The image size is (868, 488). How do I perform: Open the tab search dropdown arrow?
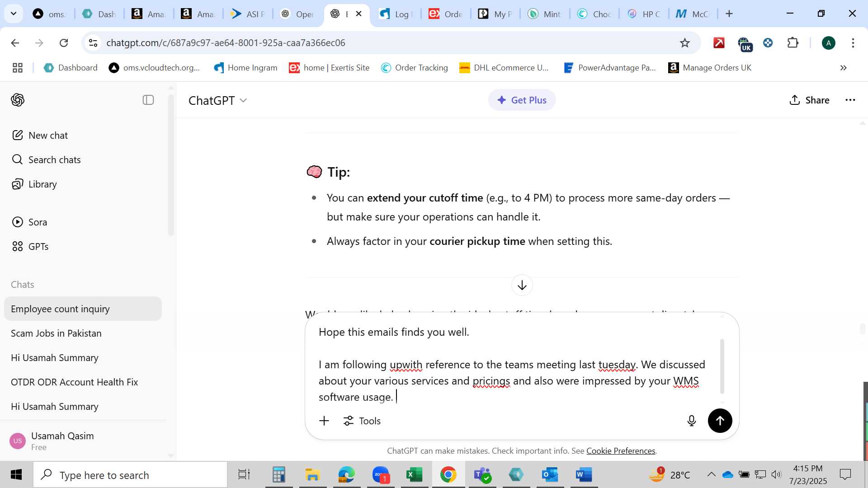[14, 14]
